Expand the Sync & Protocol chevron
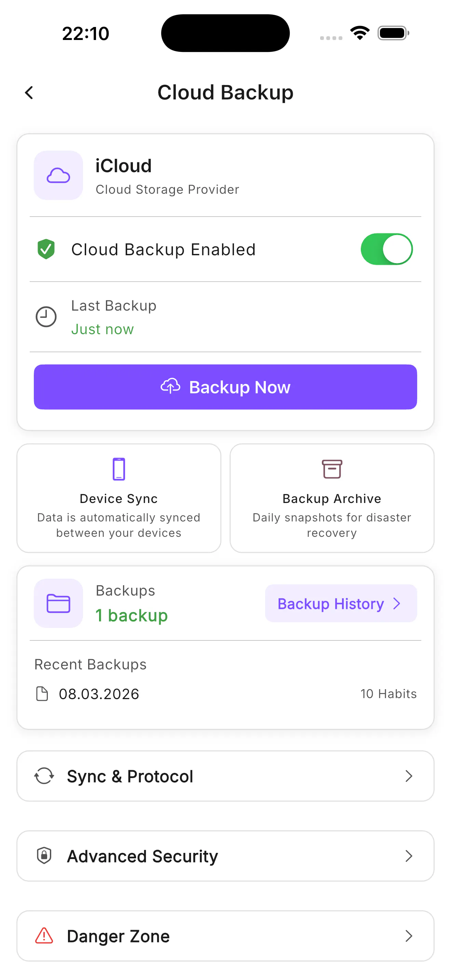451x980 pixels. [409, 776]
